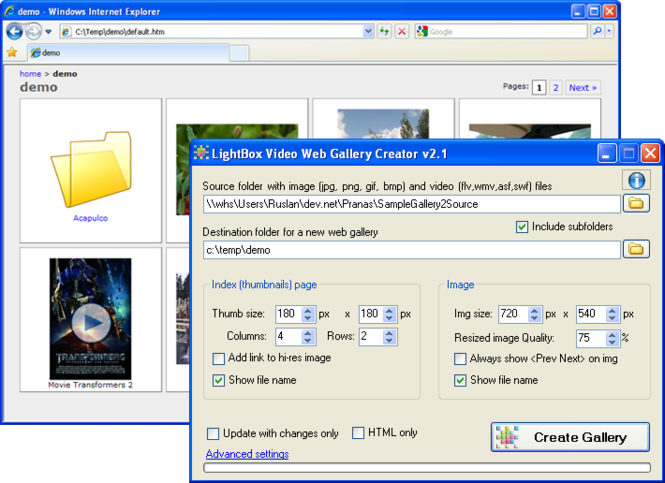This screenshot has height=483, width=665.
Task: Click the red Stop icon in IE
Action: 402,31
